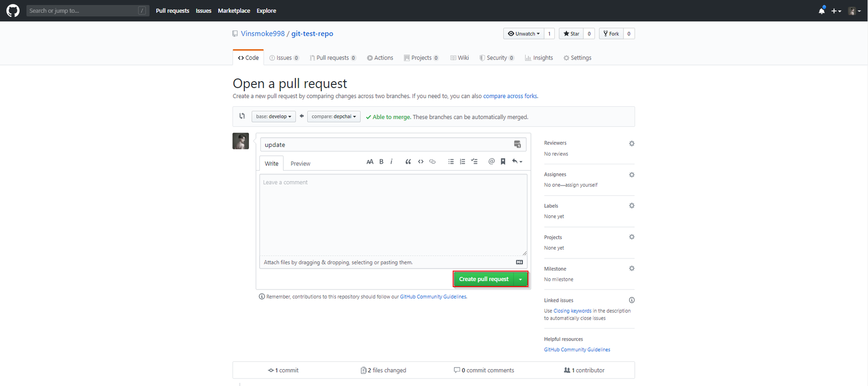
Task: Click the assign yourself link
Action: click(x=581, y=185)
